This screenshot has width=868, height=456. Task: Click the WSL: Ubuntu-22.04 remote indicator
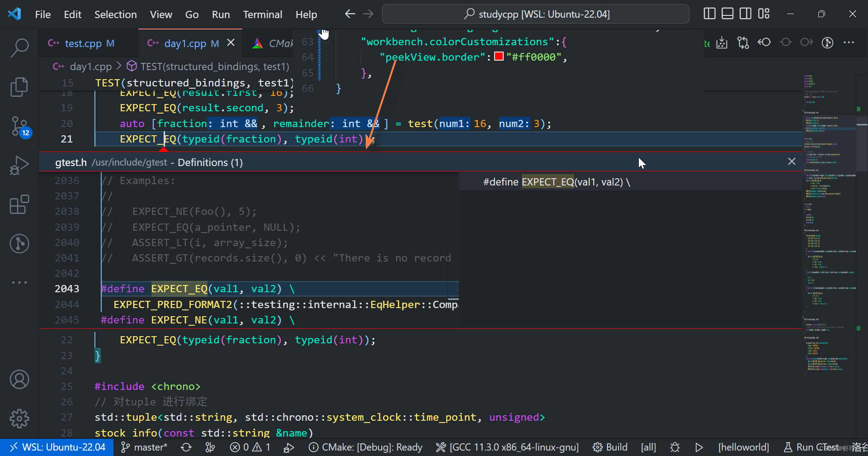[57, 447]
